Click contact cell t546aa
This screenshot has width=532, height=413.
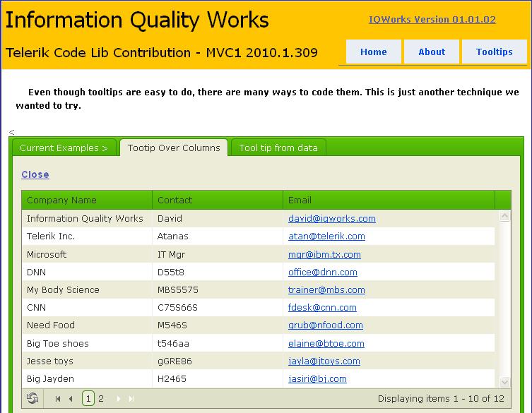tap(218, 343)
